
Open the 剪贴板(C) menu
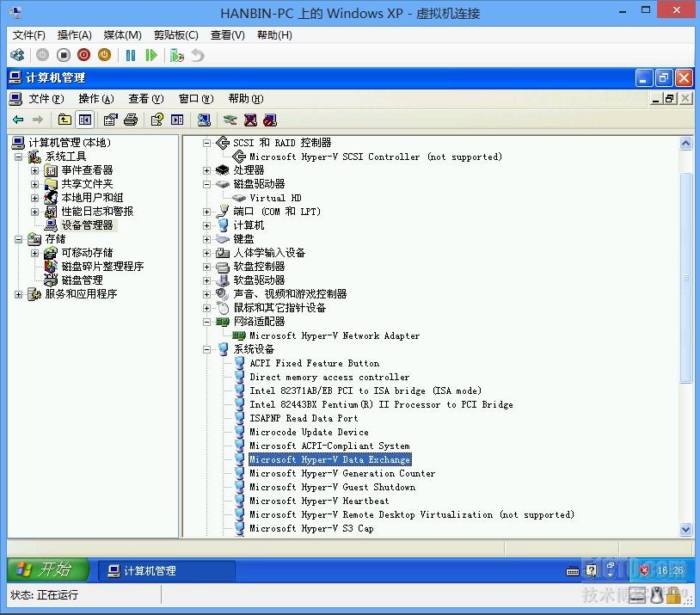[x=176, y=35]
